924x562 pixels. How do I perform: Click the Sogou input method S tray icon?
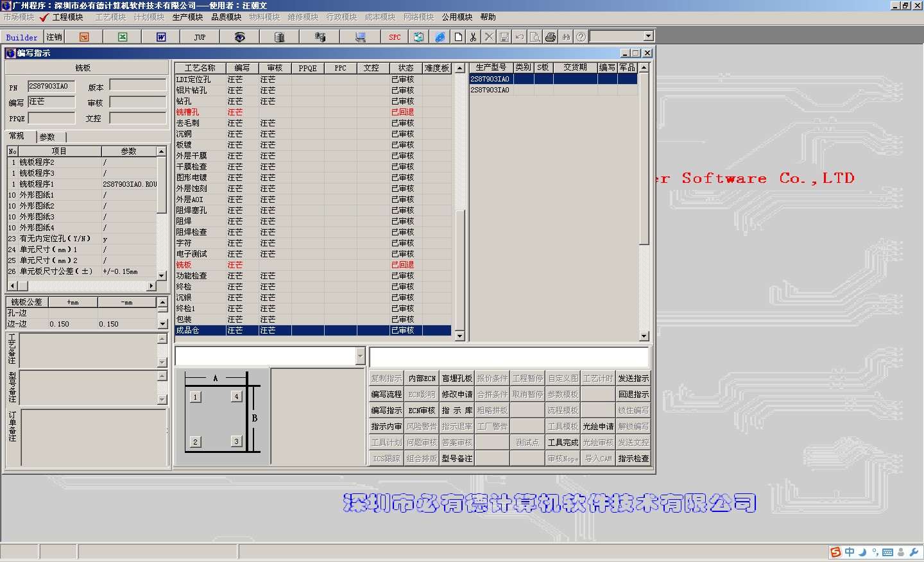pyautogui.click(x=835, y=552)
